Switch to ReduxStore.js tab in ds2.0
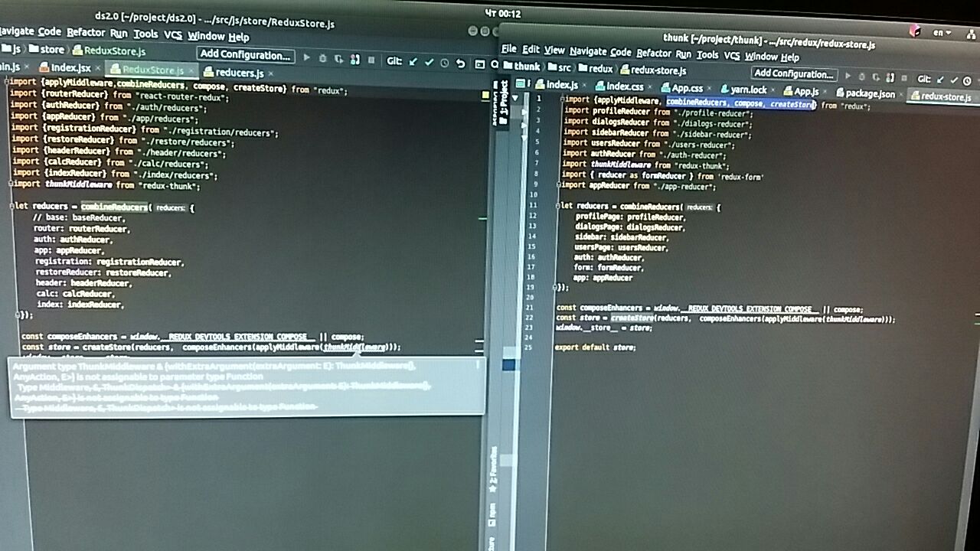The width and height of the screenshot is (980, 551). (152, 70)
